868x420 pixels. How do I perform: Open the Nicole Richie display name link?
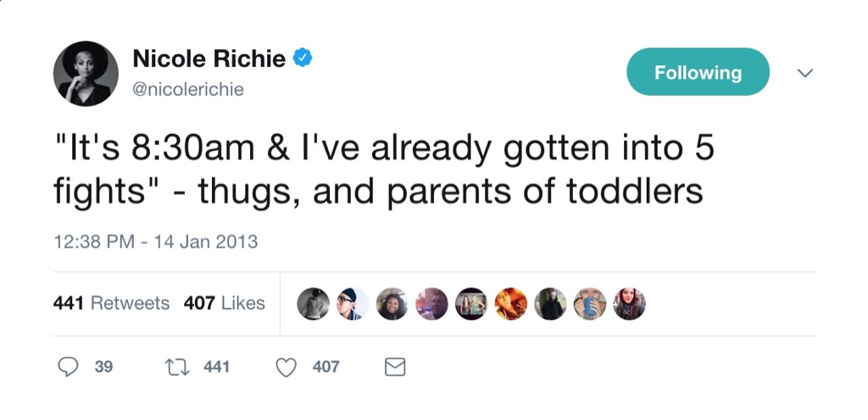click(209, 59)
